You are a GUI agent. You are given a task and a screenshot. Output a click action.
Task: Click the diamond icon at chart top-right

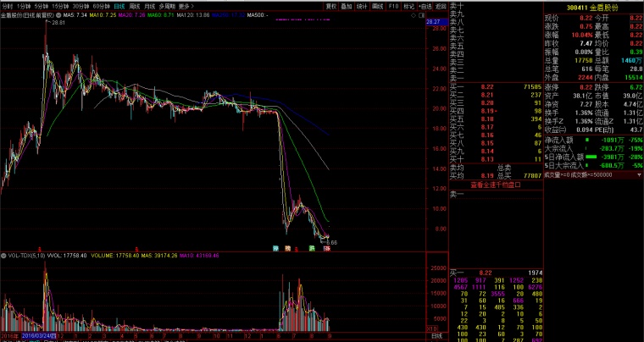[x=414, y=15]
